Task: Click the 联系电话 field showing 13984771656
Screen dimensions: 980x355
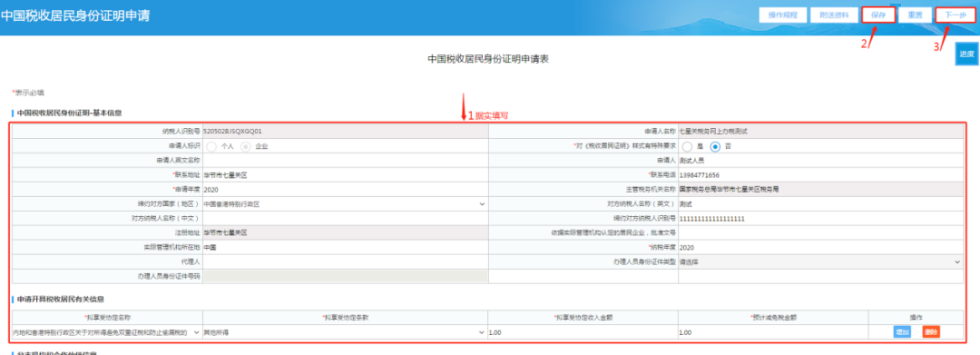Action: pyautogui.click(x=820, y=175)
